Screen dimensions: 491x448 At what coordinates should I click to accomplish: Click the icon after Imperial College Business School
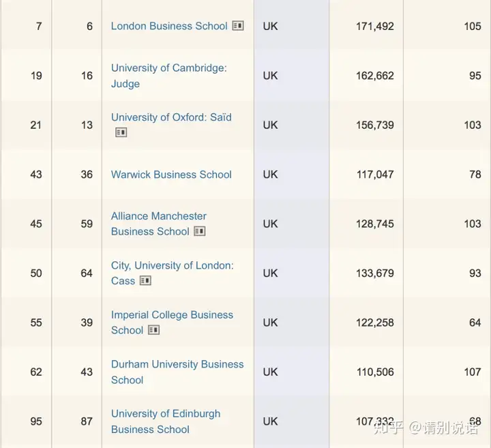(x=153, y=330)
